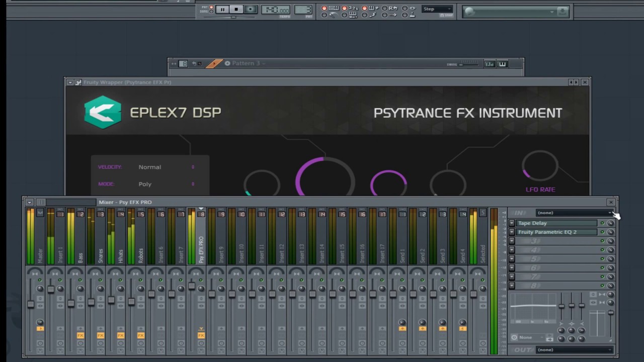
Task: Open the None time delay selector
Action: [528, 338]
